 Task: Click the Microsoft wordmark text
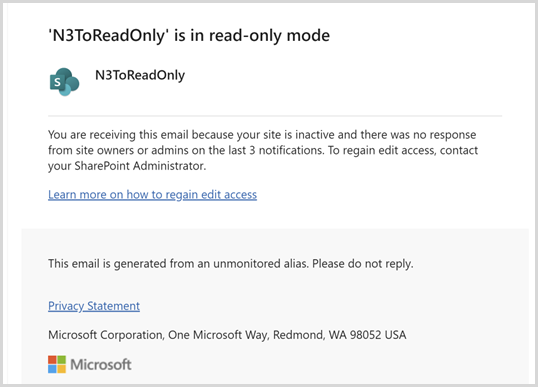pos(101,364)
